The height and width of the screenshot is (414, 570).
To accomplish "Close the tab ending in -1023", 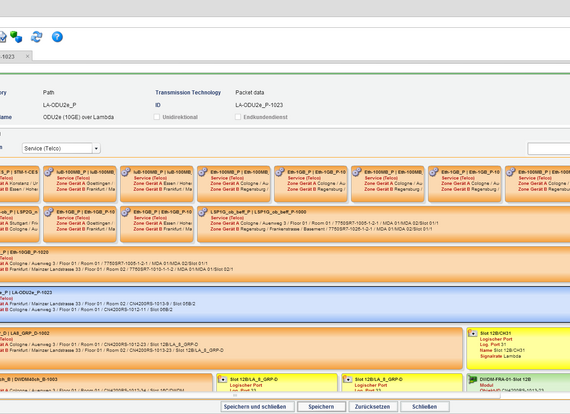I will (x=27, y=56).
